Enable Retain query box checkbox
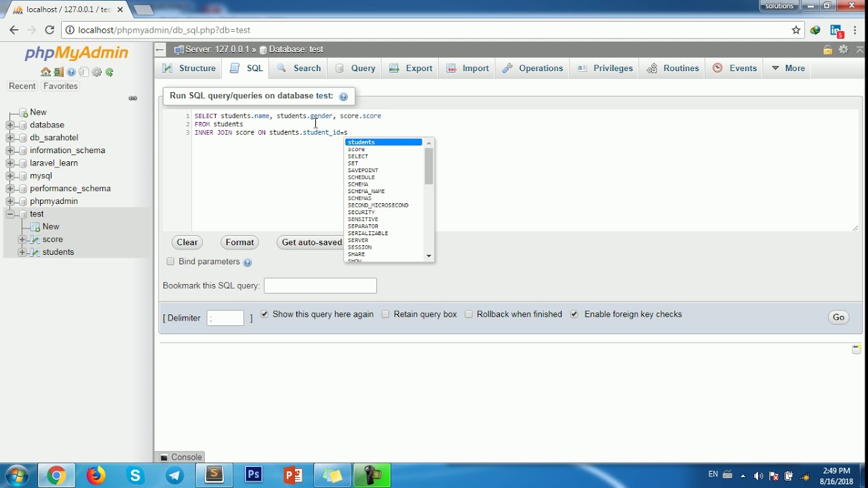This screenshot has width=868, height=488. (x=385, y=314)
